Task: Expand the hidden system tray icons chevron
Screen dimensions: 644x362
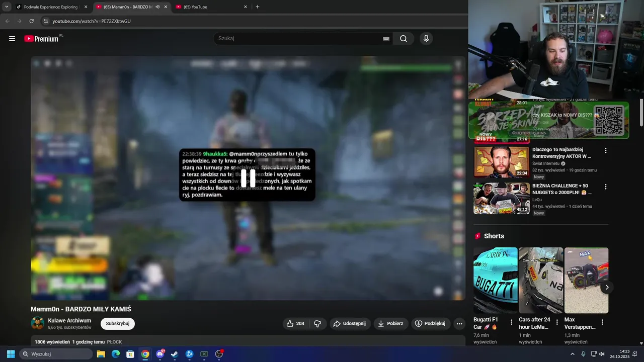Action: 572,354
